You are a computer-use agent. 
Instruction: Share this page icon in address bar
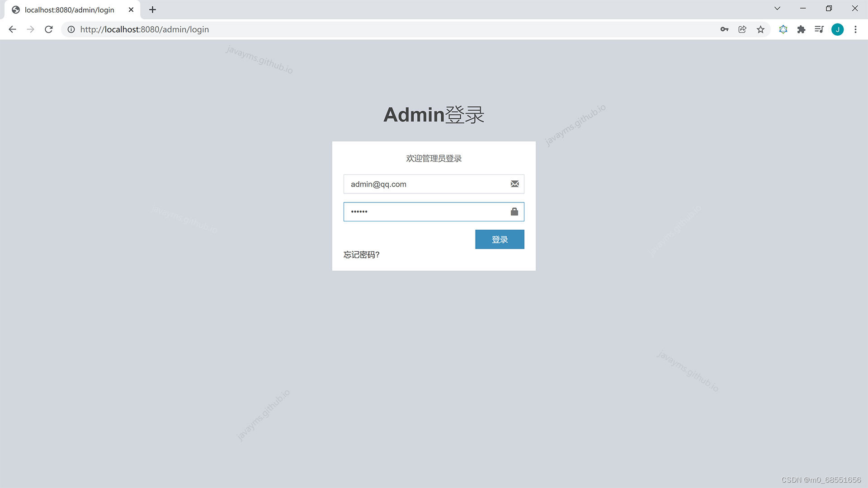point(742,29)
